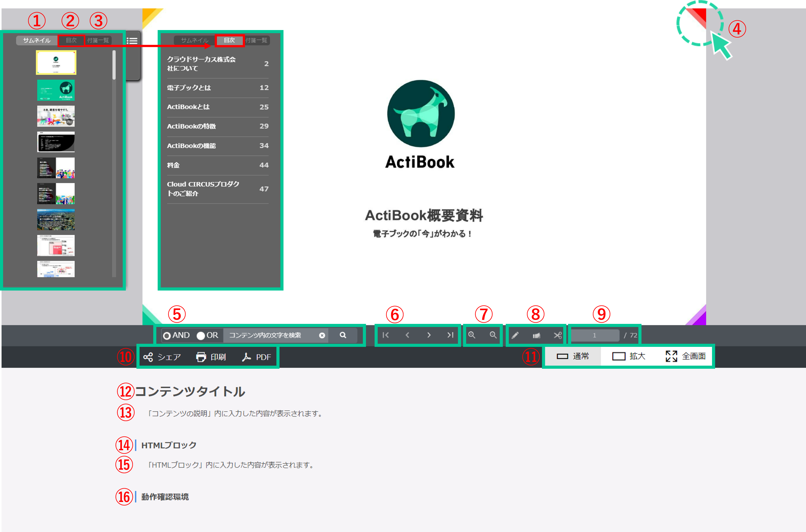Screen dimensions: 806x532
Task: Select the AND search radio button
Action: click(167, 336)
